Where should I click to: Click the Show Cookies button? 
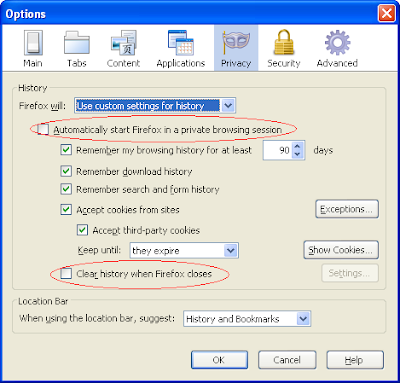tap(341, 250)
